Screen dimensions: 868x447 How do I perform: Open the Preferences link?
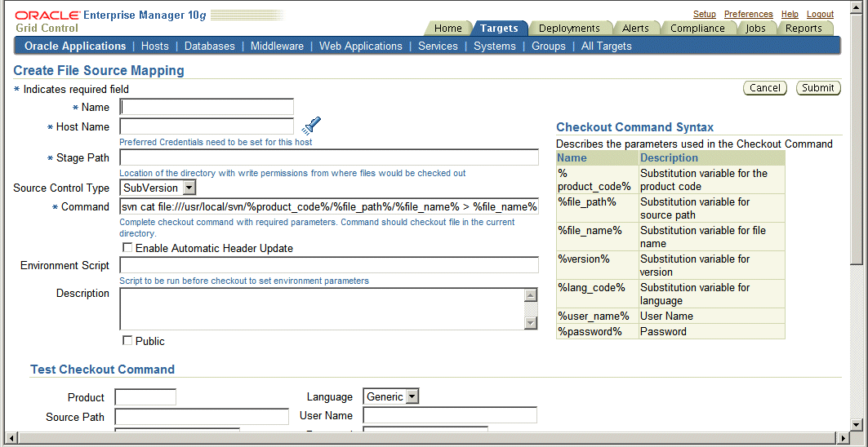[749, 15]
